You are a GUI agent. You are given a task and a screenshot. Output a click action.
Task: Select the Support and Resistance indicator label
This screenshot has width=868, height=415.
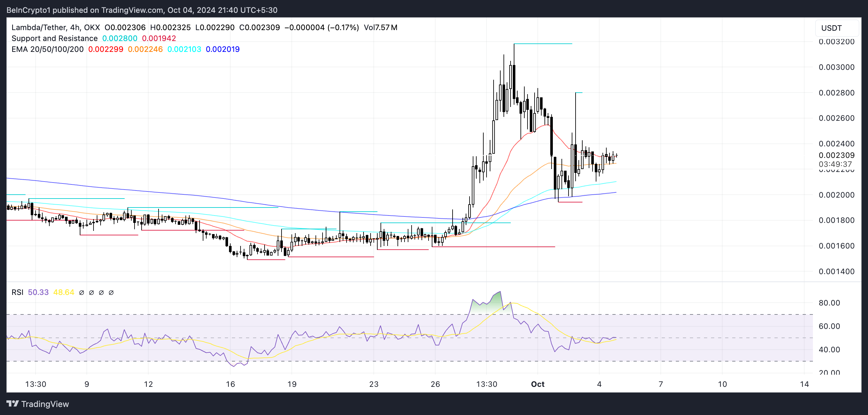pos(54,38)
